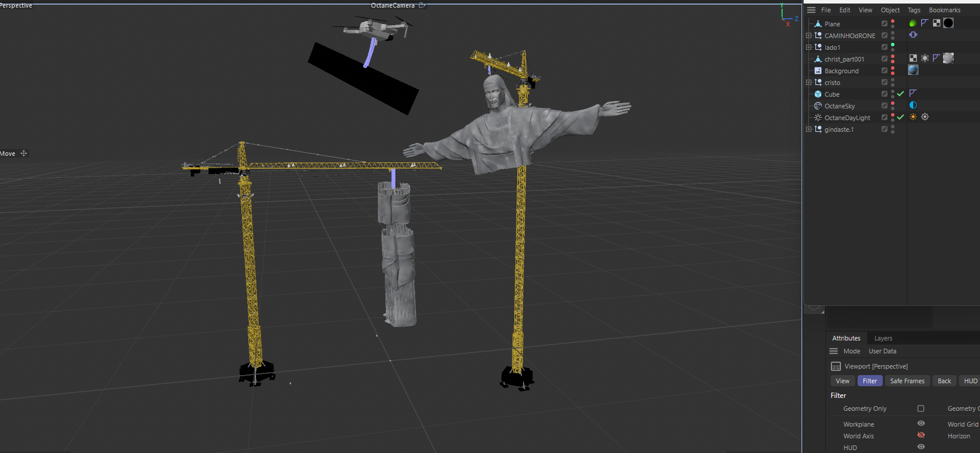Open the Edit menu in Object Manager
The width and height of the screenshot is (980, 453).
click(845, 10)
